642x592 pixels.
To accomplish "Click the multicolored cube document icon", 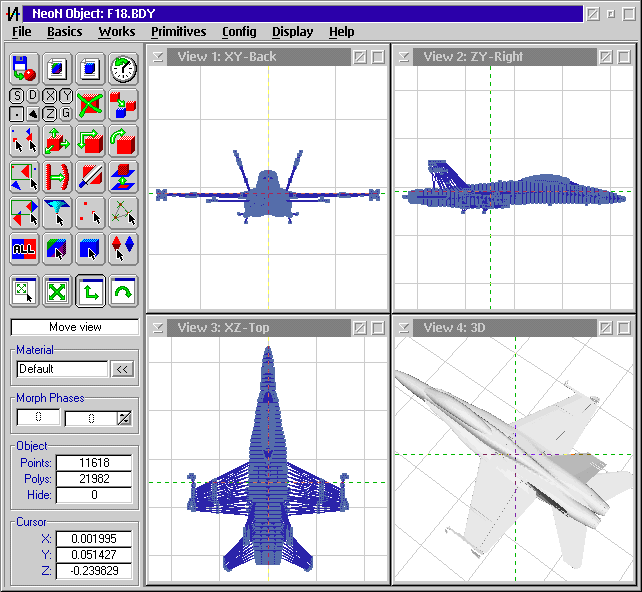I will [57, 68].
